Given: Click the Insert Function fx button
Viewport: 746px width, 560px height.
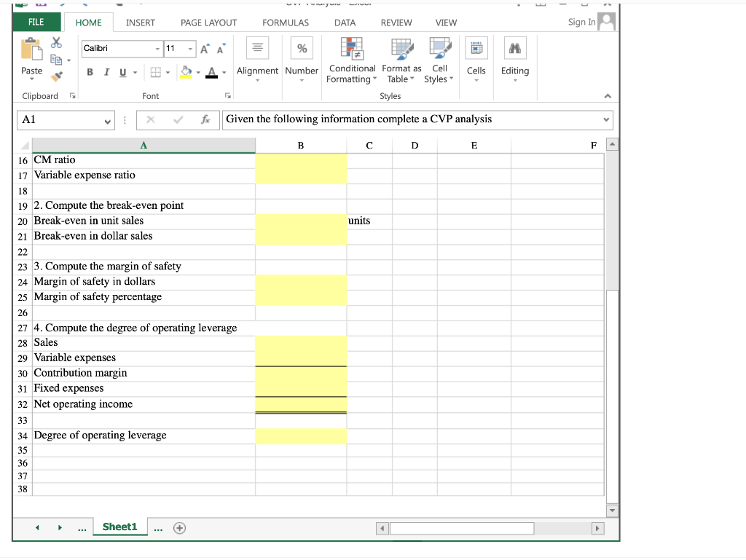Looking at the screenshot, I should tap(205, 120).
